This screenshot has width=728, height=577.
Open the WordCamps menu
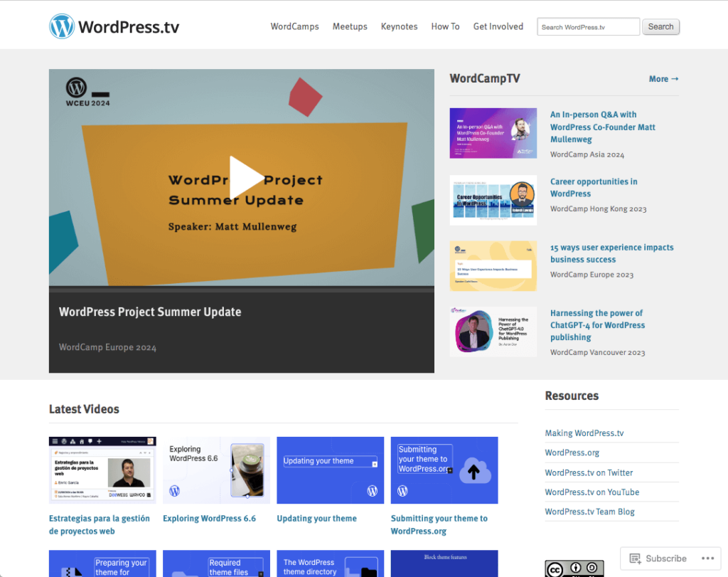[295, 26]
